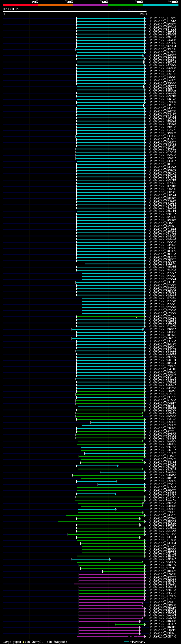Select the label UniRef100_Q94CC8
Screen dimensions: 181x644
pyautogui.click(x=162, y=112)
